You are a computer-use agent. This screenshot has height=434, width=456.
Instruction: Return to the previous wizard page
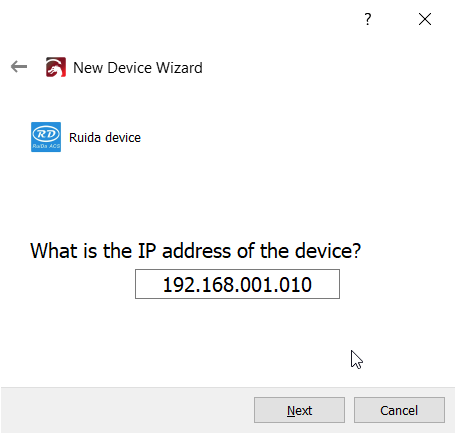(19, 67)
